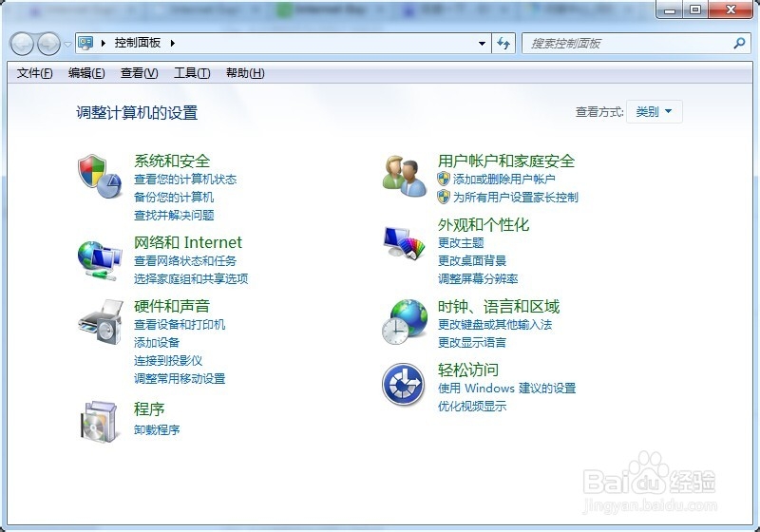Image resolution: width=760 pixels, height=532 pixels.
Task: Open the Ease of Access icon
Action: [x=403, y=384]
